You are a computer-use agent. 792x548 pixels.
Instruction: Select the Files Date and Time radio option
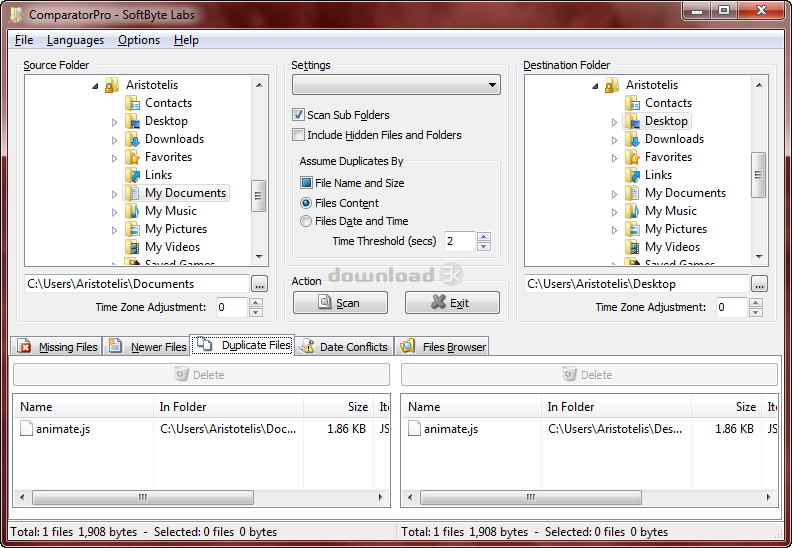306,221
